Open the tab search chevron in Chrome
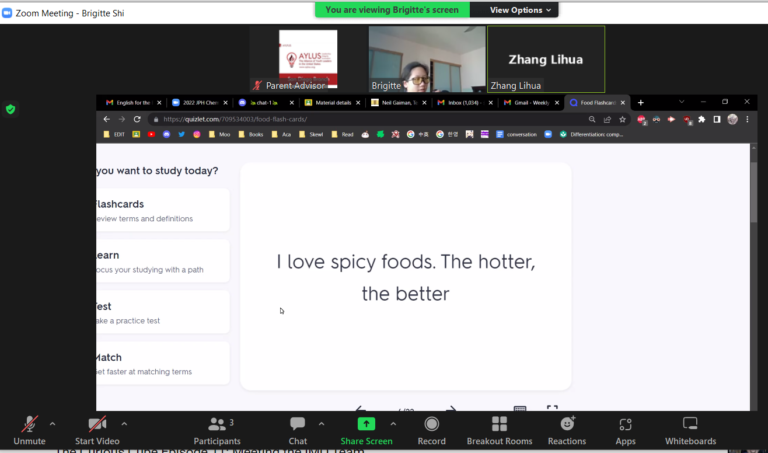768x453 pixels. coord(681,102)
